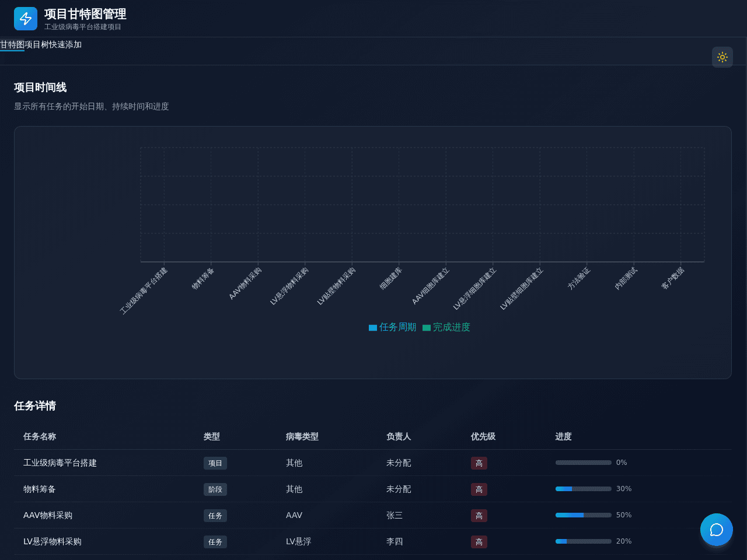The width and height of the screenshot is (747, 560).
Task: Click the AAV物料采购 50% progress bar
Action: pyautogui.click(x=584, y=515)
